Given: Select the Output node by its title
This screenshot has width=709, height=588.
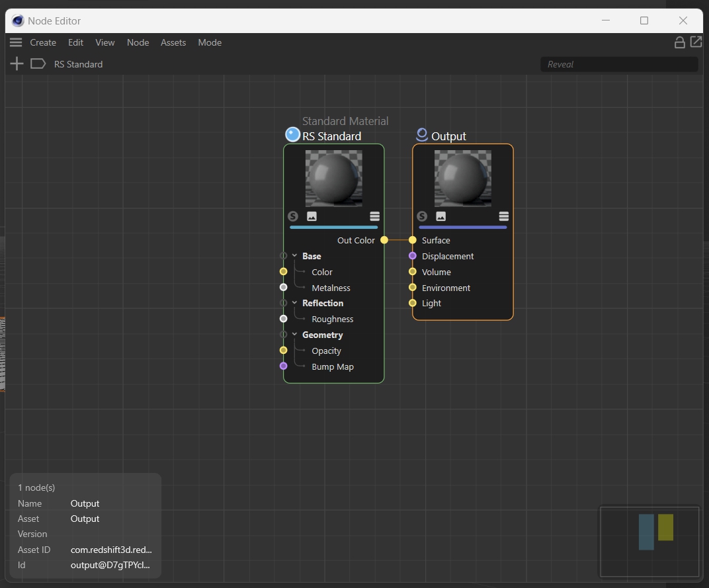Looking at the screenshot, I should point(448,136).
